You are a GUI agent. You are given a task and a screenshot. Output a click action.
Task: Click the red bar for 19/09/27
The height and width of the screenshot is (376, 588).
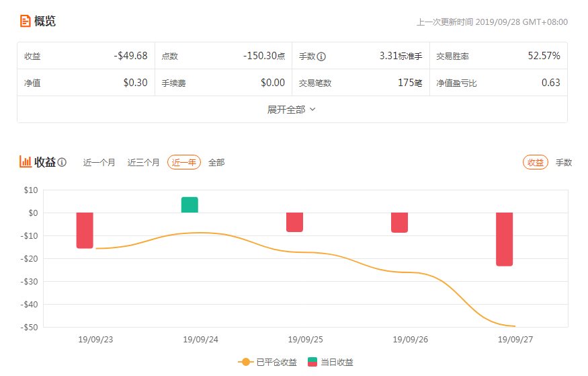[x=505, y=239]
